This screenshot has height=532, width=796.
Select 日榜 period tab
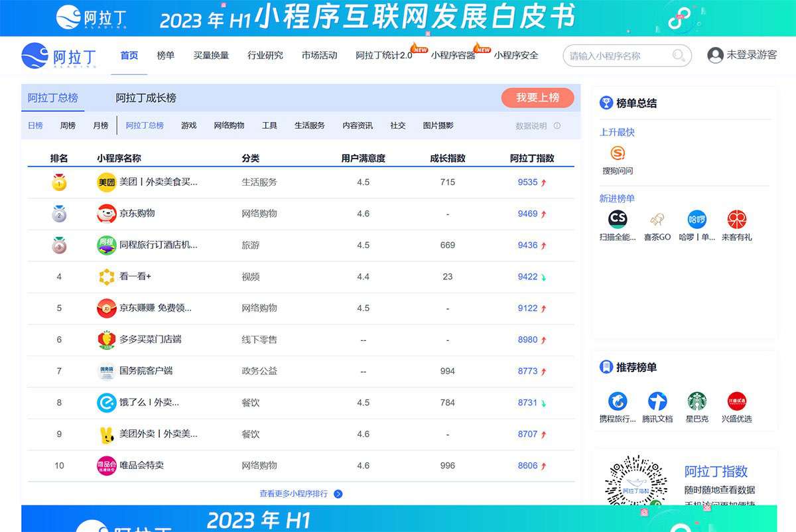(35, 126)
